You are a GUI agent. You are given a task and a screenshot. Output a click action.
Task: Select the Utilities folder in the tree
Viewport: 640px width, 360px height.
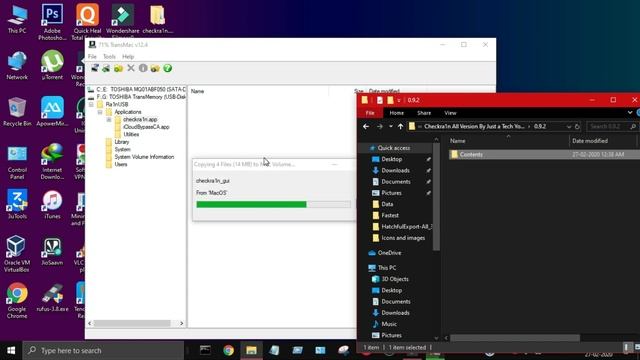131,134
